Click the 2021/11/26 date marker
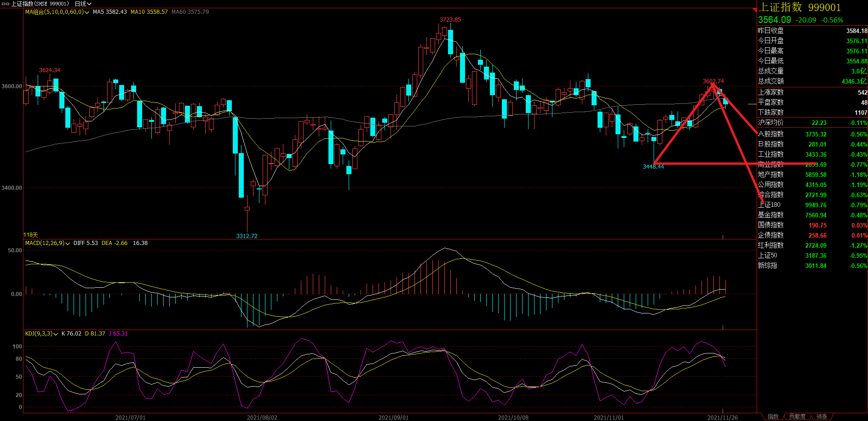The width and height of the screenshot is (868, 421). tap(722, 417)
